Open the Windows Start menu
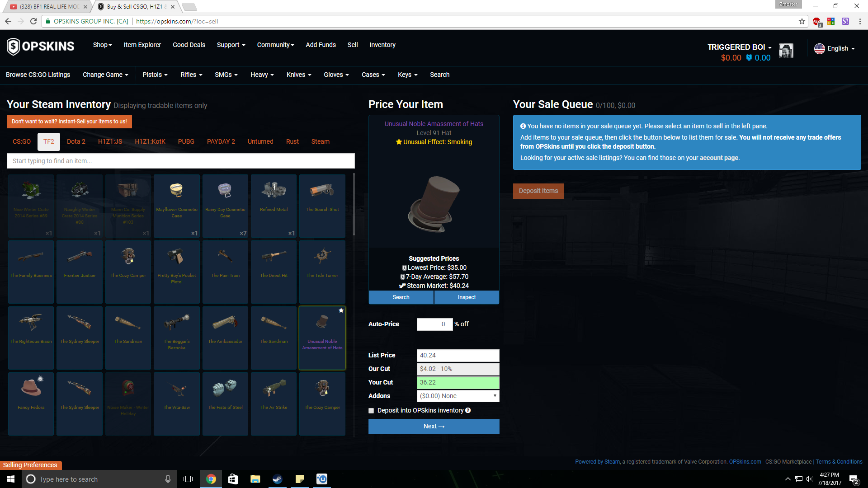Viewport: 868px width, 488px height. coord(11,479)
